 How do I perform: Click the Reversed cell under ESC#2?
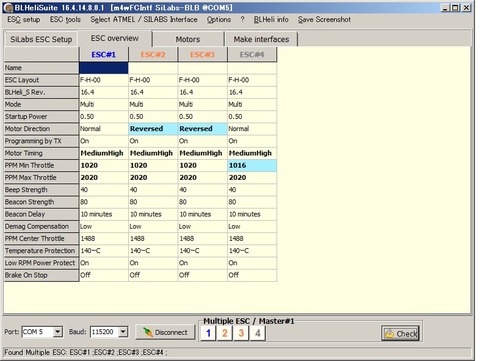pos(153,129)
